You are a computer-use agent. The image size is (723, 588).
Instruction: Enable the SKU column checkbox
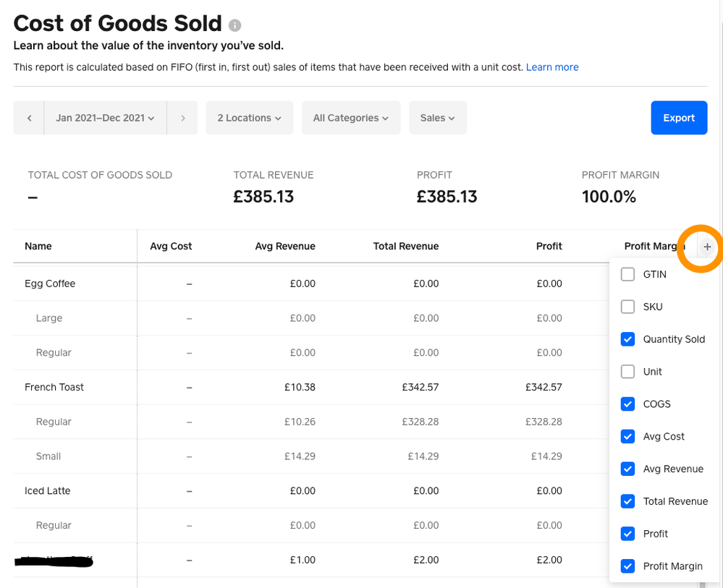627,307
